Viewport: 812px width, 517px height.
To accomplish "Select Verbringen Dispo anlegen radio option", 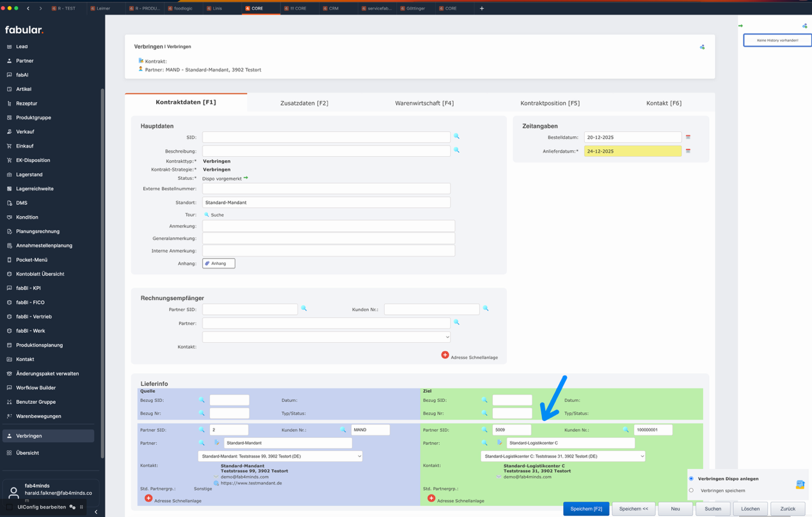I will point(691,479).
